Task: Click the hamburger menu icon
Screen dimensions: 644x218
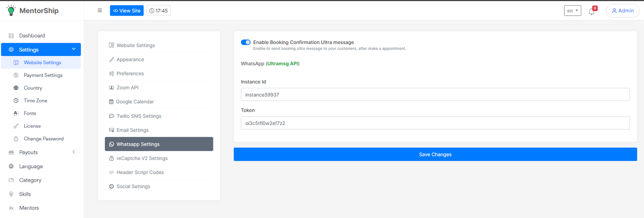Action: click(x=100, y=10)
